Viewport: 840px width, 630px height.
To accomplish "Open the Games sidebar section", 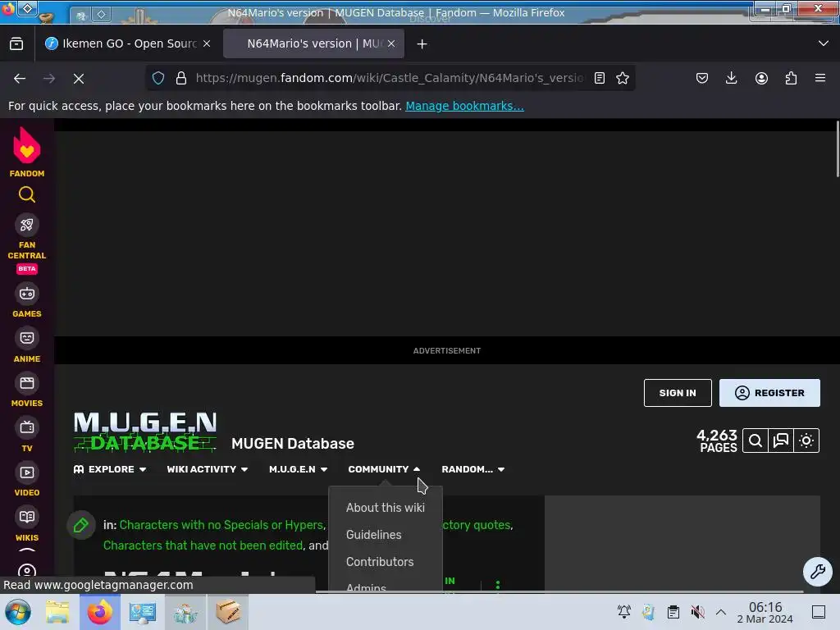I will pos(27,300).
